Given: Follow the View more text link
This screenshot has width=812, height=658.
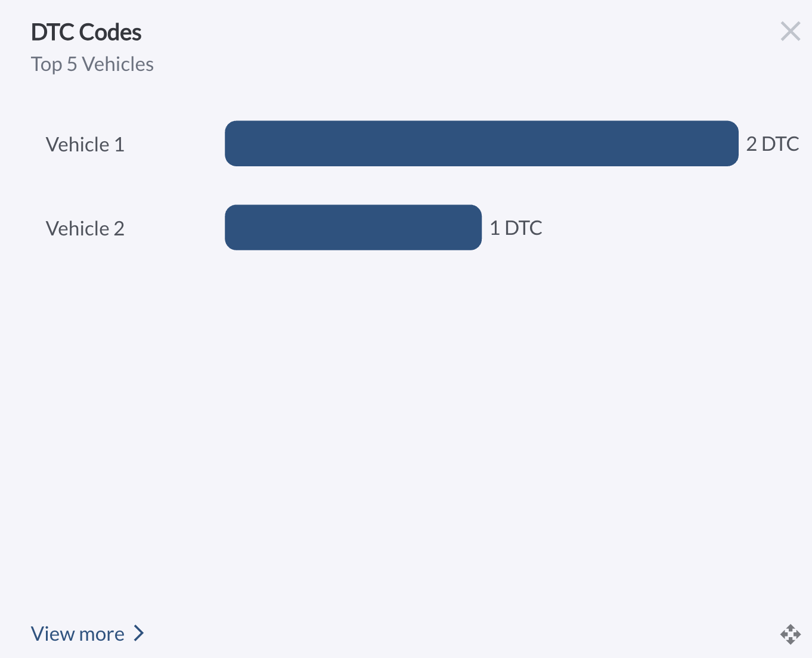Looking at the screenshot, I should tap(78, 634).
